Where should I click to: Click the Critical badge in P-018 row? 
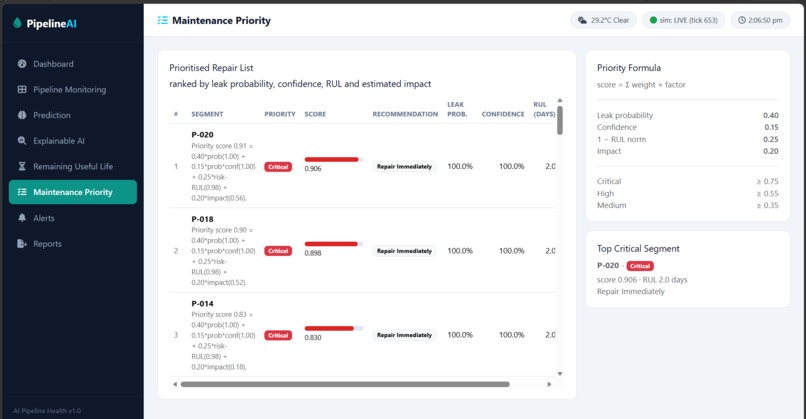click(278, 251)
